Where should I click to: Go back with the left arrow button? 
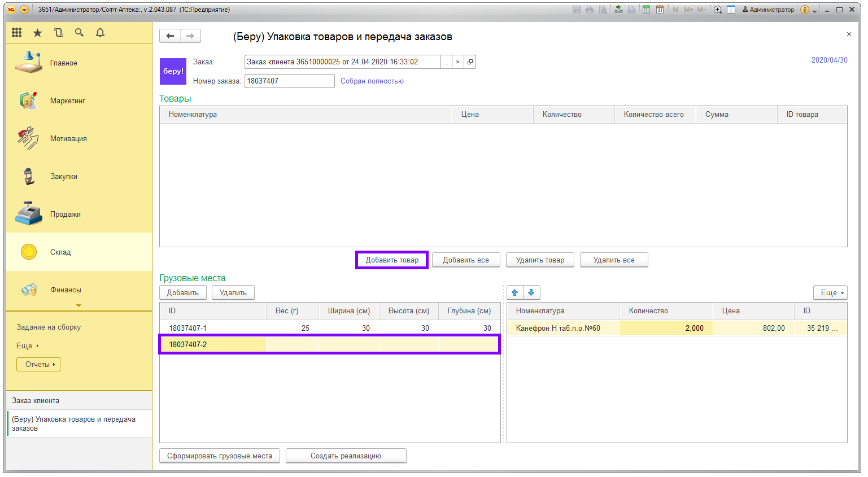click(x=170, y=36)
